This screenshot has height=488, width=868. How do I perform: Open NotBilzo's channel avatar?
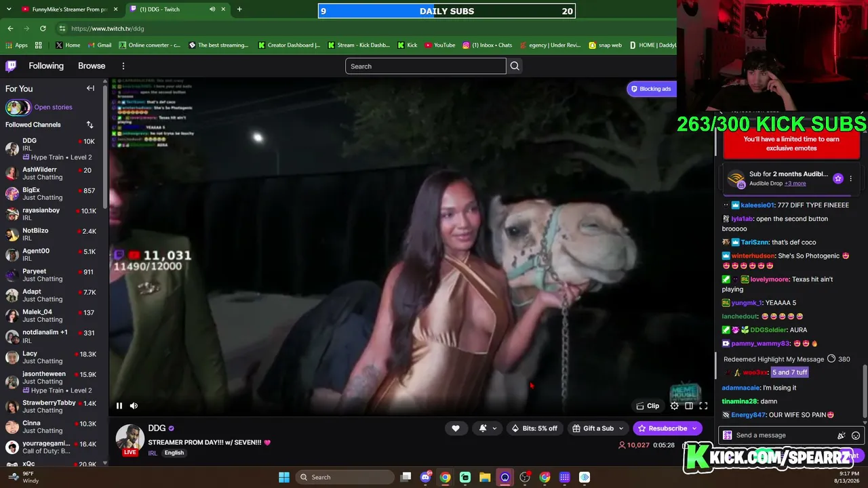point(12,235)
